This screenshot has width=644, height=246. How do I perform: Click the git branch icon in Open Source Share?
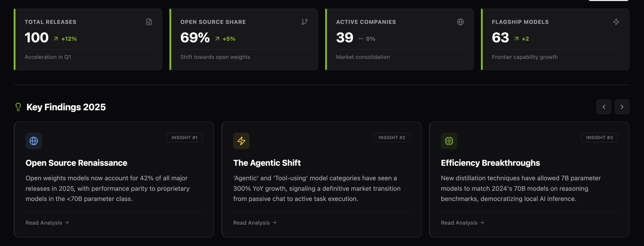[305, 22]
